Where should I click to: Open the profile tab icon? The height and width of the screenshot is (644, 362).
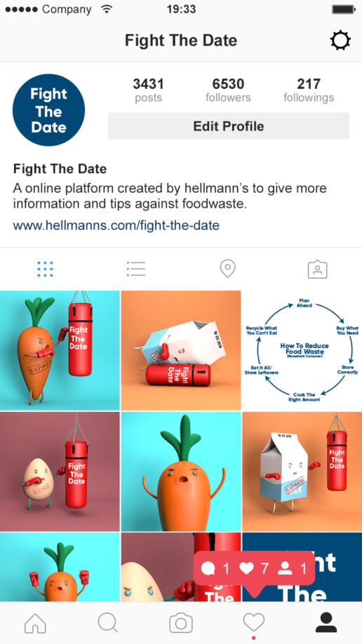click(326, 623)
